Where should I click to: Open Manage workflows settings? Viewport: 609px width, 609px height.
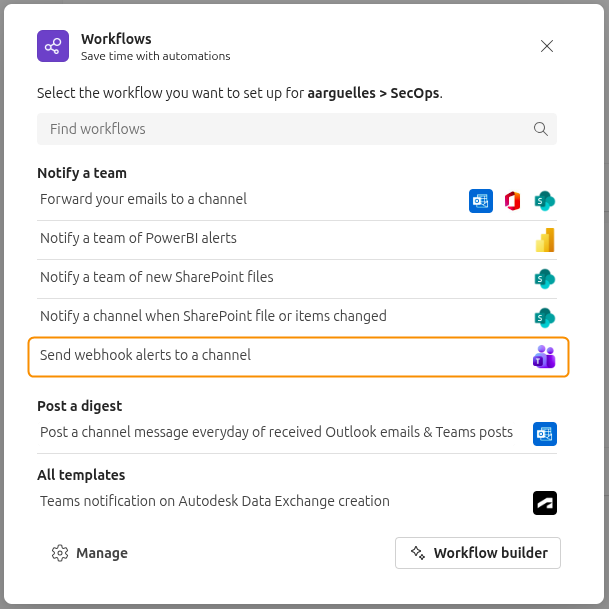coord(90,553)
